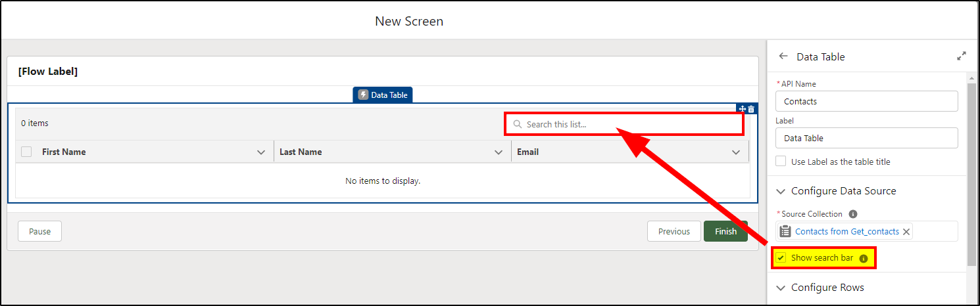Uncheck the Show search bar checkbox
This screenshot has width=980, height=306.
pyautogui.click(x=781, y=258)
